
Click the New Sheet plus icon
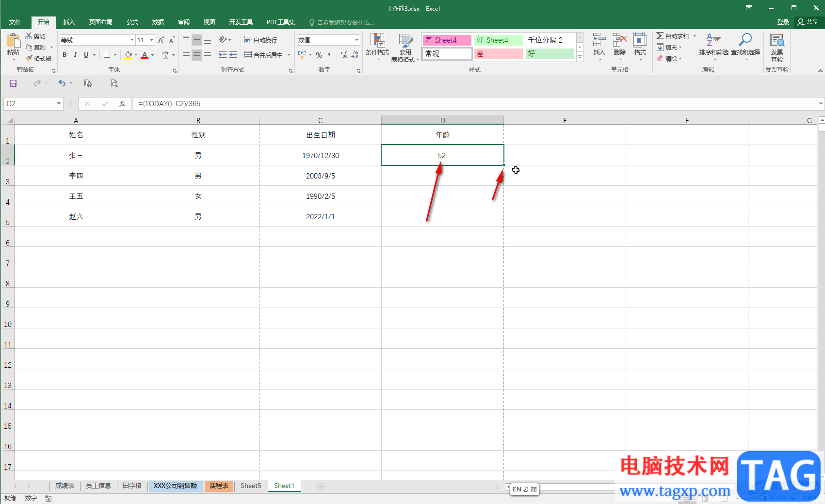[321, 486]
